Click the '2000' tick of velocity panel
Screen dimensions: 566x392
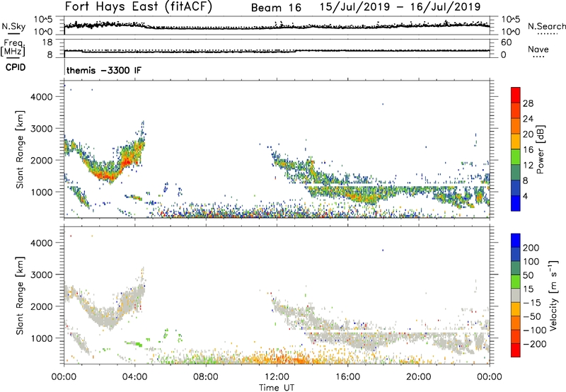pyautogui.click(x=42, y=306)
